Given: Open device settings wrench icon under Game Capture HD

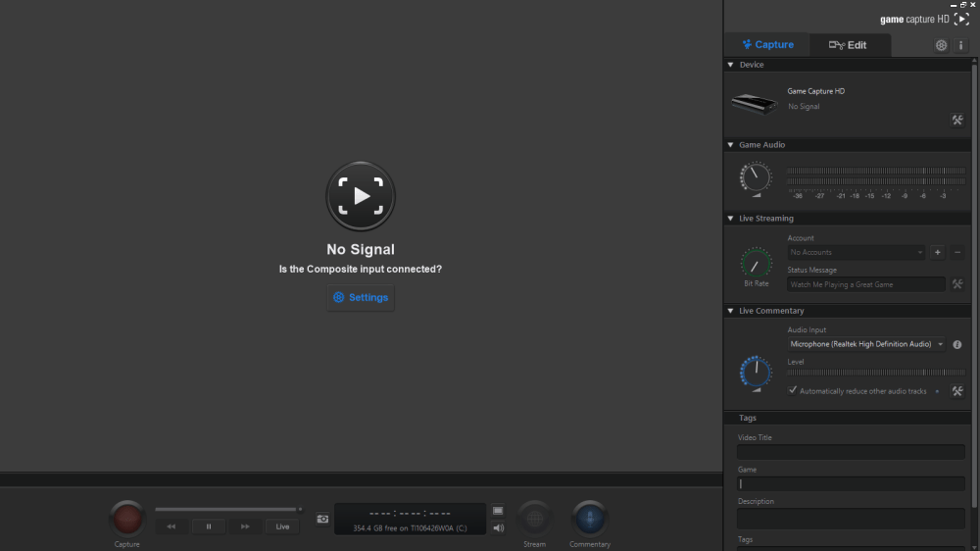Looking at the screenshot, I should coord(957,120).
